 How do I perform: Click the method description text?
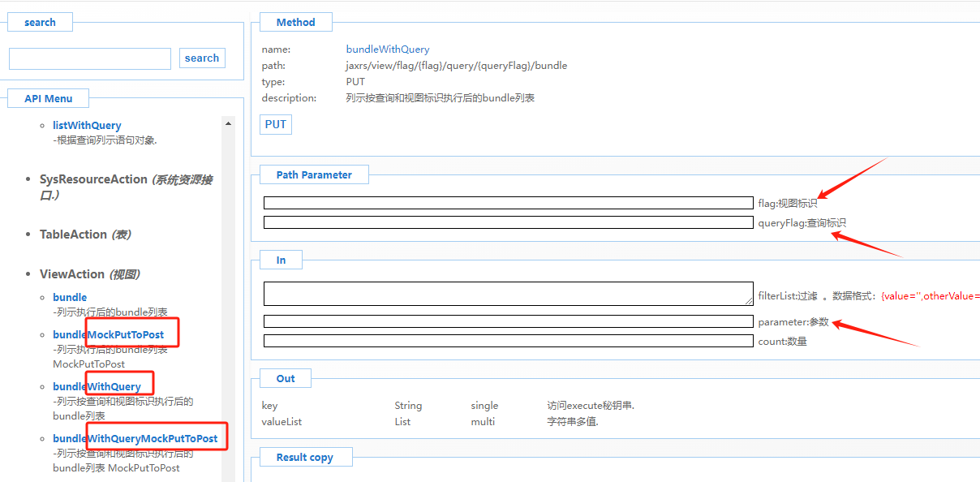pos(441,98)
